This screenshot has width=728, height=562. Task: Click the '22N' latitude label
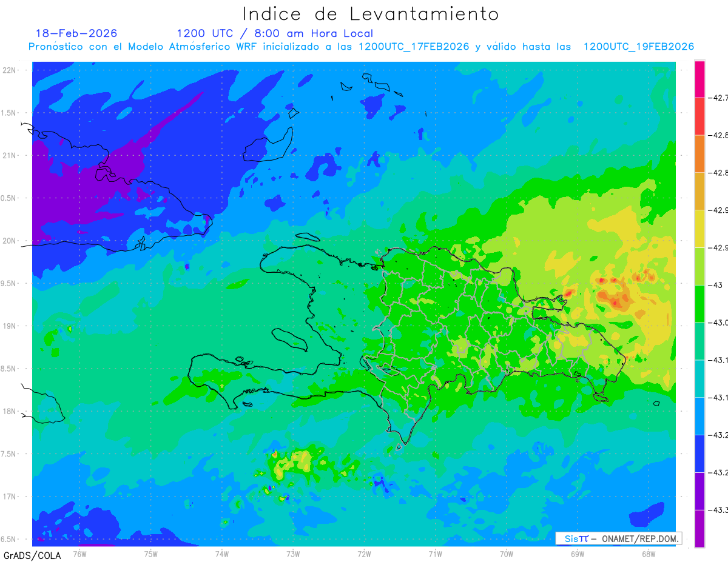tap(10, 70)
